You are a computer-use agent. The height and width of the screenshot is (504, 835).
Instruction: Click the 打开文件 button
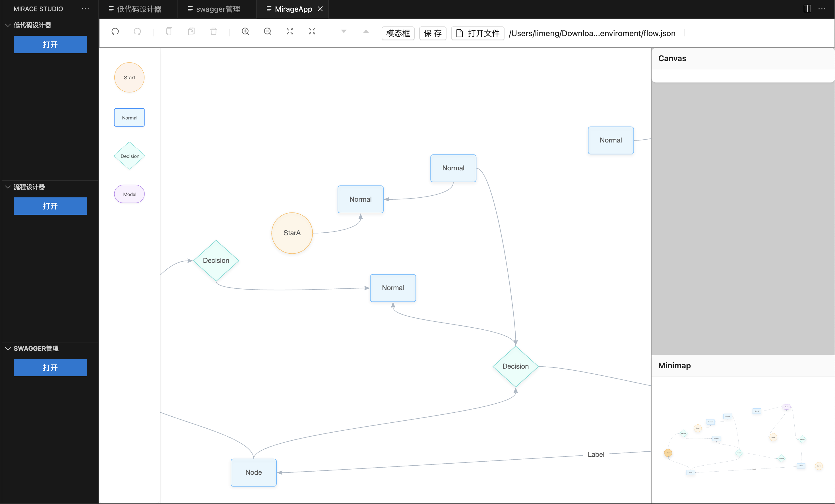(x=478, y=33)
